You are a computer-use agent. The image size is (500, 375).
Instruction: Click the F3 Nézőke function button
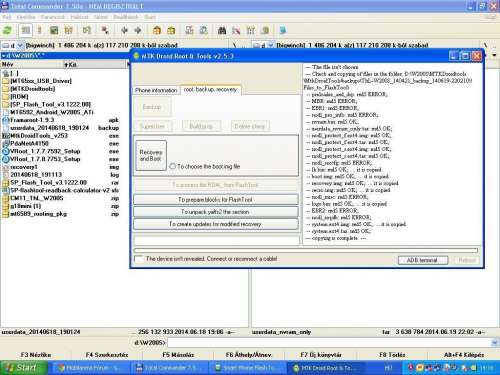point(36,355)
